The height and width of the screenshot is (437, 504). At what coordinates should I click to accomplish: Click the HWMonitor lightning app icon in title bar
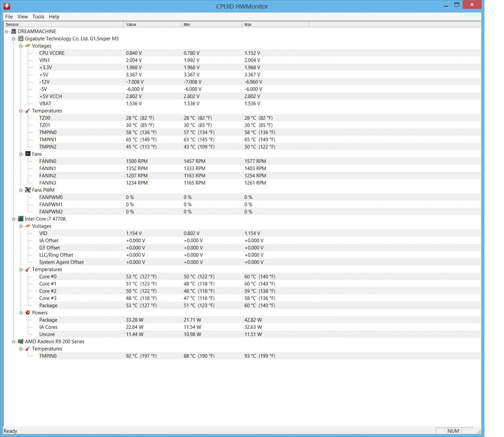(x=7, y=6)
